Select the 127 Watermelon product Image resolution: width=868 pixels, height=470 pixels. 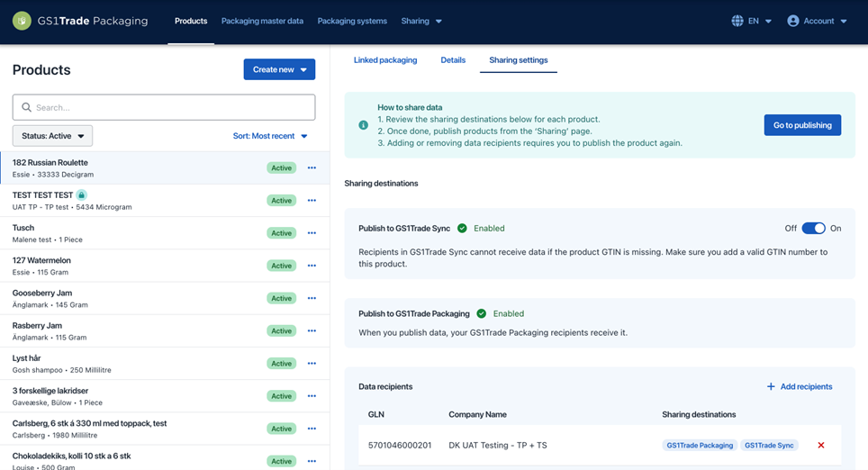point(165,266)
